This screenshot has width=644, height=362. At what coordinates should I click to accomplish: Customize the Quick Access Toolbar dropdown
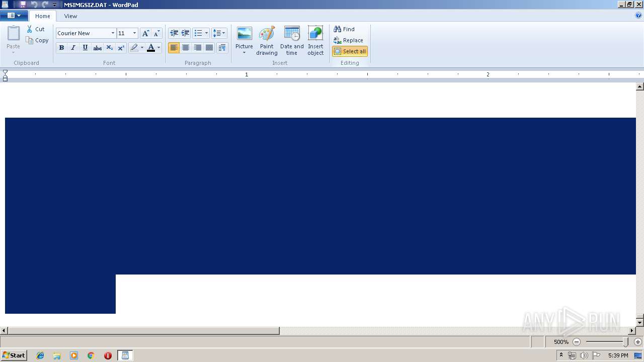point(55,5)
